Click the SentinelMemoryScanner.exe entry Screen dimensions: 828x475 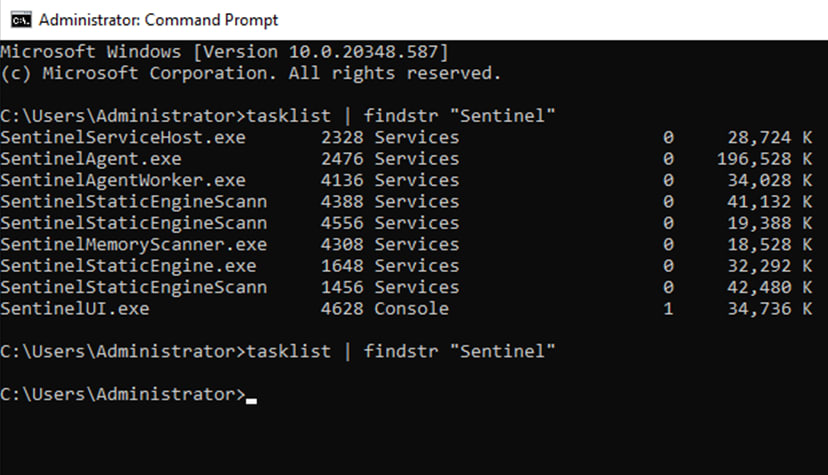tap(134, 245)
